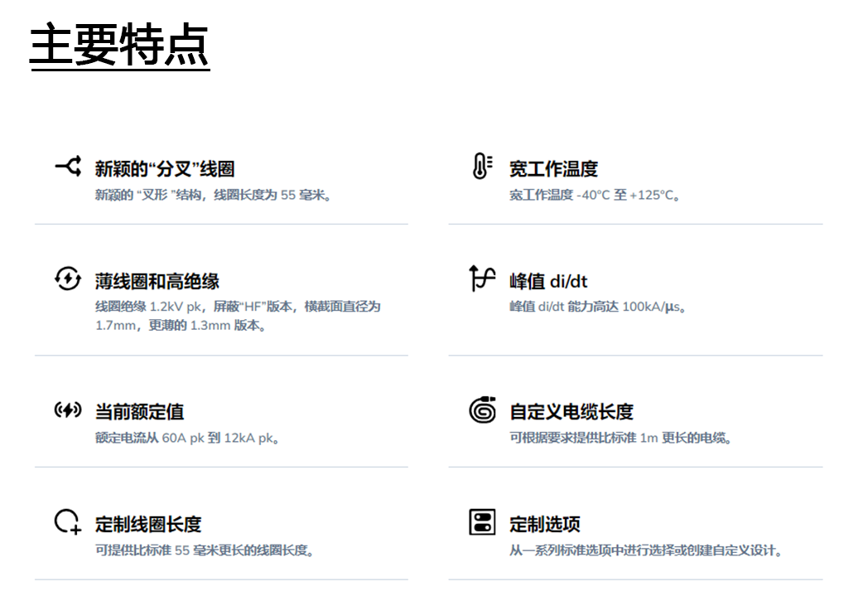Viewport: 868px width, 596px height.
Task: Select heading 自定义电缆长度
Action: coord(571,412)
